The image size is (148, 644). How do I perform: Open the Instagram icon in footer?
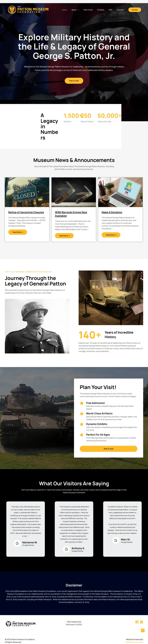pos(142,622)
